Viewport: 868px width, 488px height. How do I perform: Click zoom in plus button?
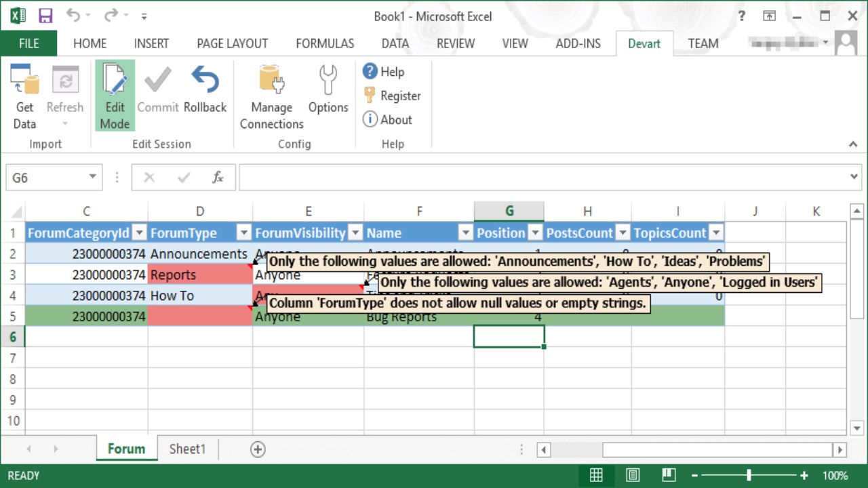click(x=804, y=475)
